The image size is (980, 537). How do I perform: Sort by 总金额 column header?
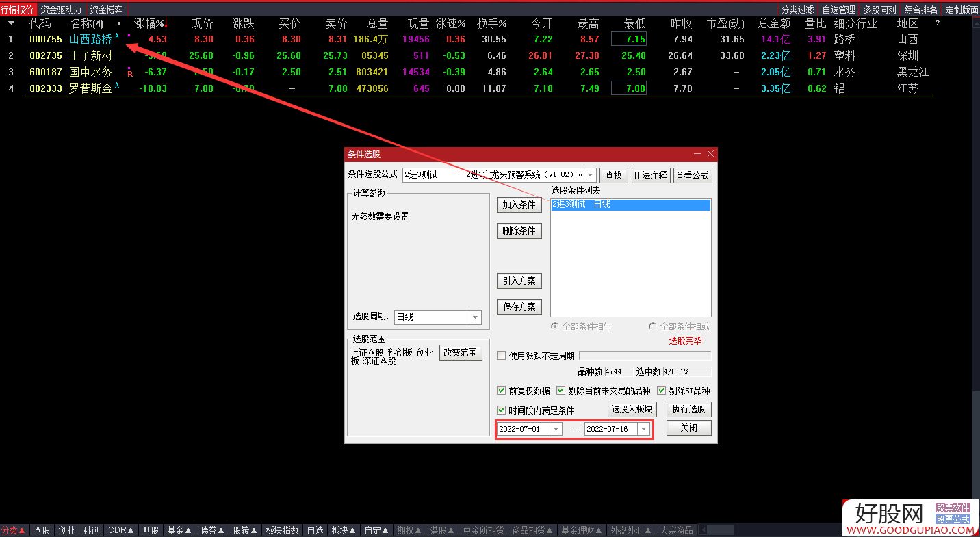774,23
